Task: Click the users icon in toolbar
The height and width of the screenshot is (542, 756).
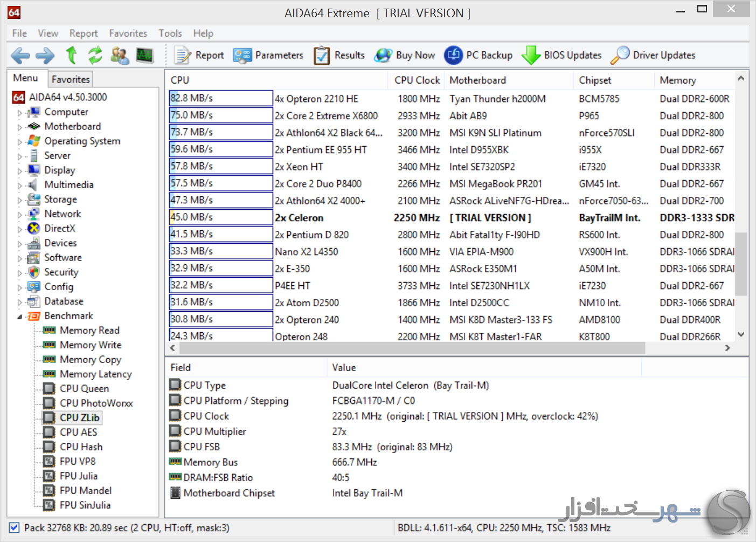Action: (120, 55)
